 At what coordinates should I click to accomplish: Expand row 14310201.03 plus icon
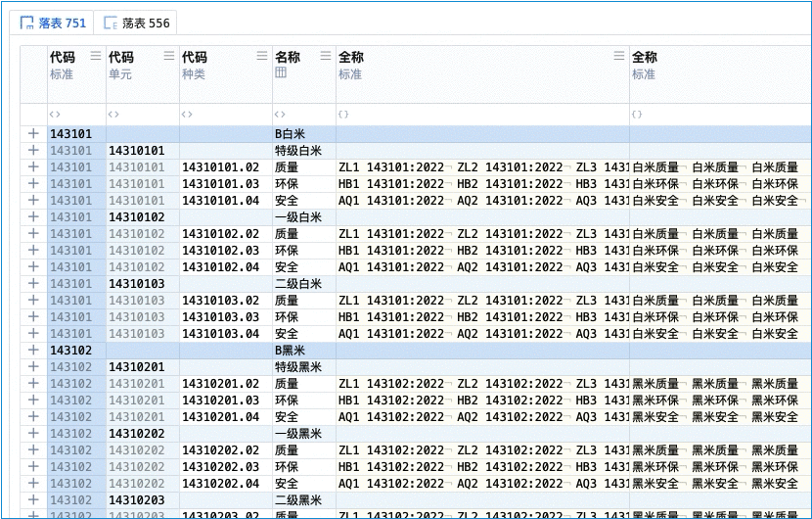tap(33, 400)
